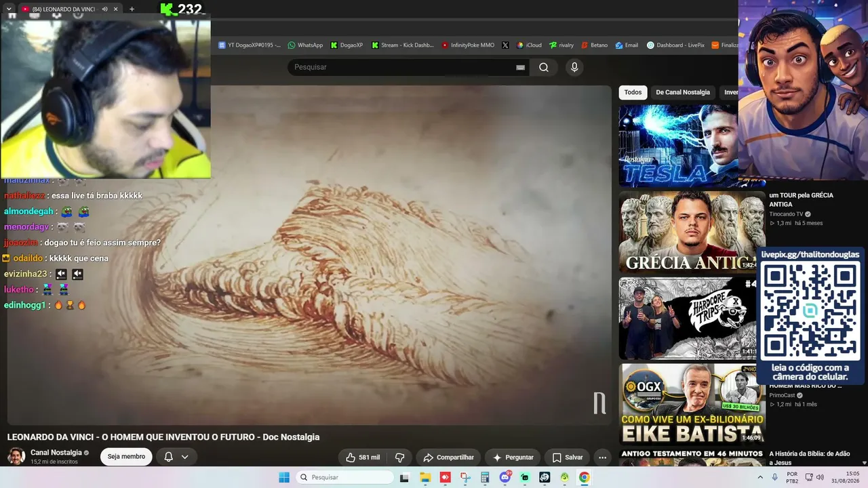
Task: Like the video with 581 mil likes
Action: coord(363,457)
